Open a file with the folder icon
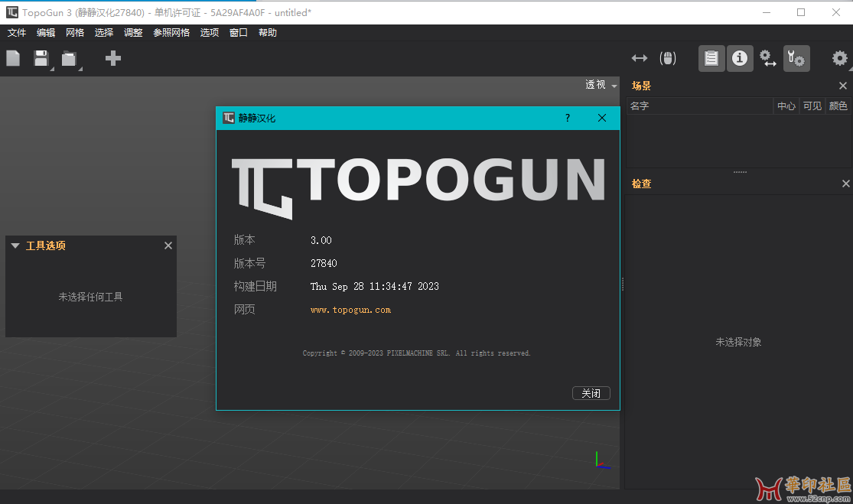The image size is (853, 504). [x=69, y=59]
